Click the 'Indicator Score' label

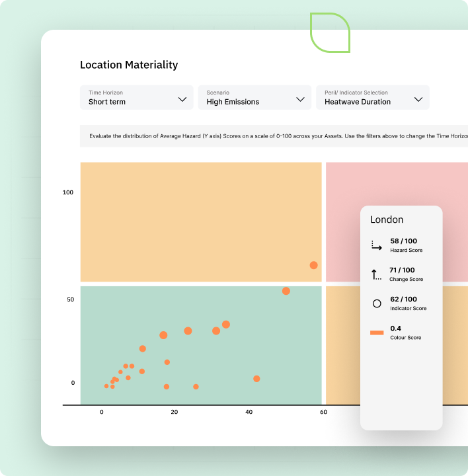point(409,309)
